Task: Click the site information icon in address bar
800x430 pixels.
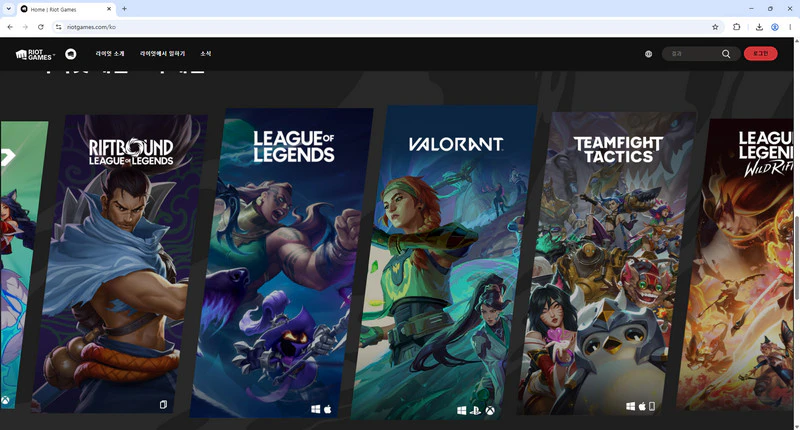Action: (x=59, y=27)
